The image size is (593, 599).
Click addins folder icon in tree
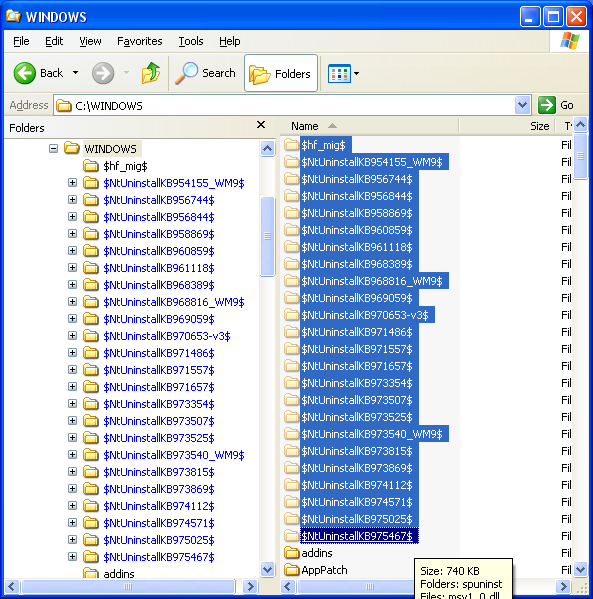click(91, 573)
